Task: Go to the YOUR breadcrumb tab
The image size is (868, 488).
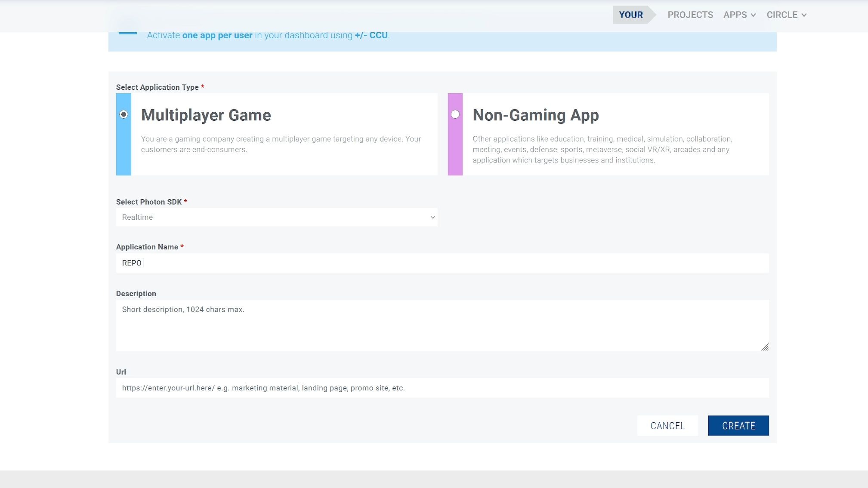Action: click(x=631, y=15)
